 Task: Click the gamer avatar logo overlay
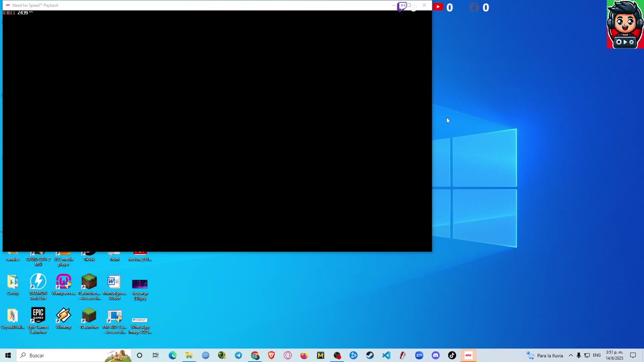click(x=625, y=24)
